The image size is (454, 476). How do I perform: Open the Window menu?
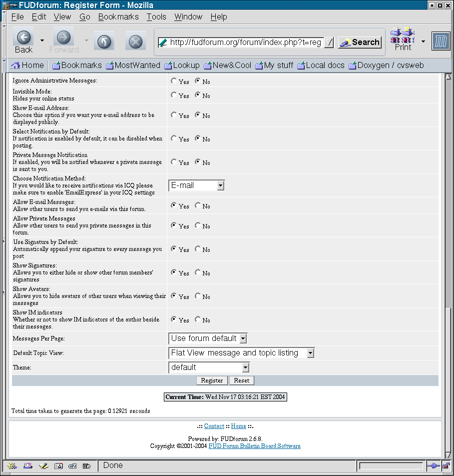(188, 17)
